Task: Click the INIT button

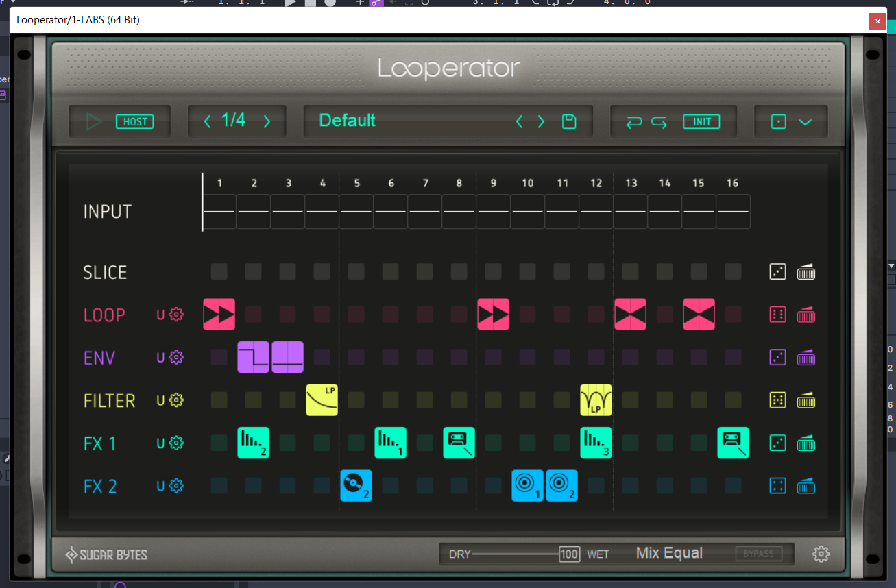Action: (701, 122)
